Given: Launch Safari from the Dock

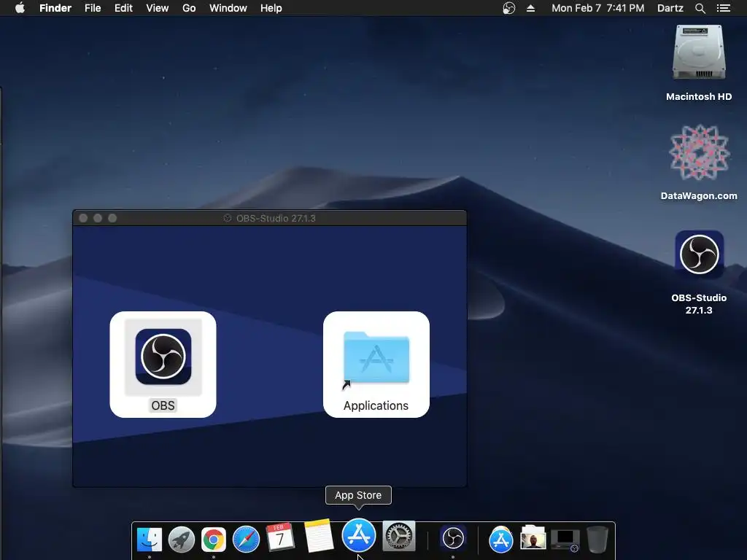Looking at the screenshot, I should tap(246, 540).
